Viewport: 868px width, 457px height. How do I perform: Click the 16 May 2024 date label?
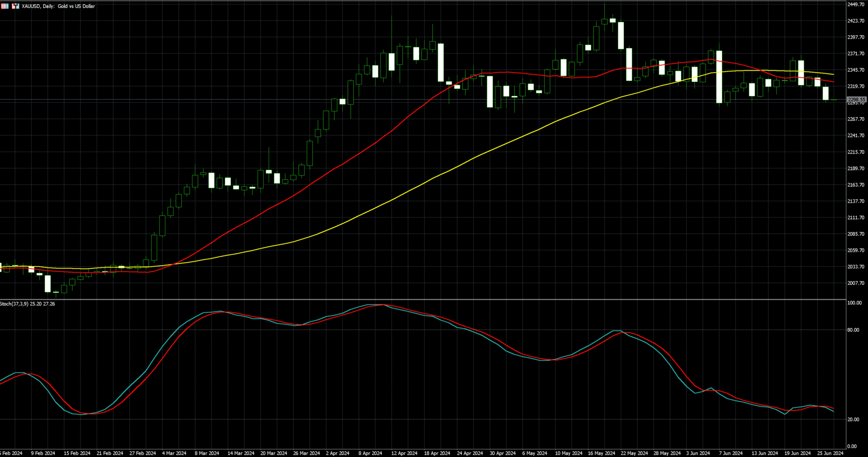click(601, 453)
